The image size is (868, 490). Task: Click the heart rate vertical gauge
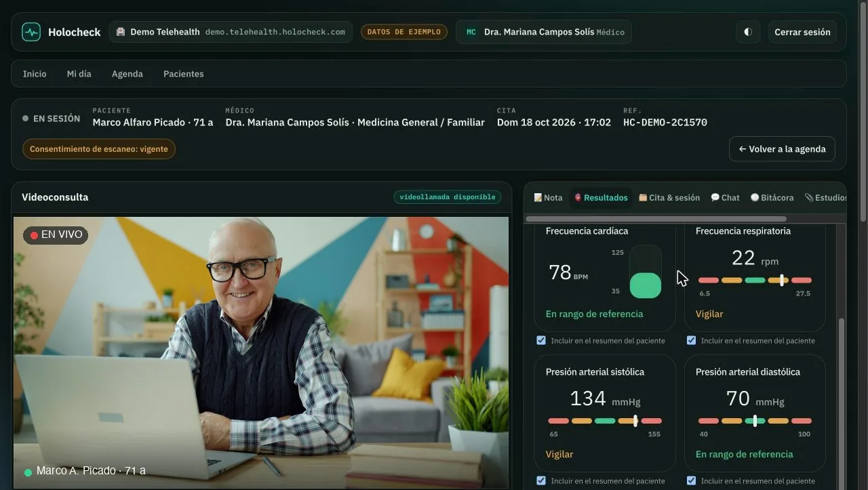646,272
